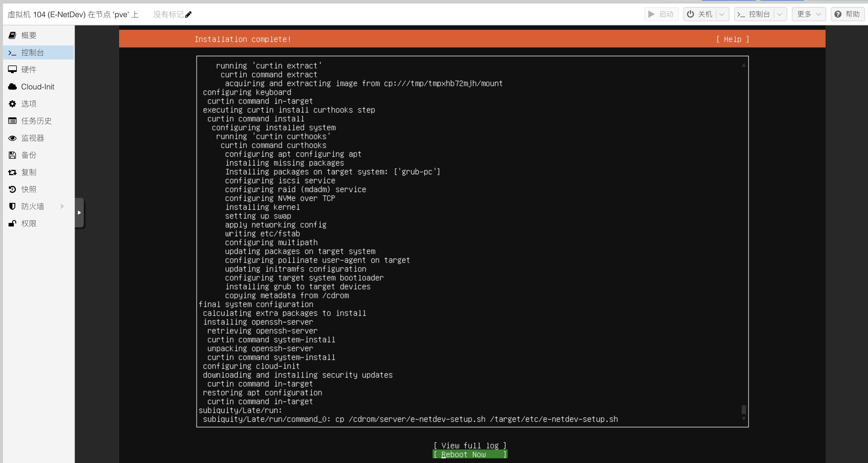Click the VM title '虚拟机 104 (E-NetDev)' text

[47, 14]
